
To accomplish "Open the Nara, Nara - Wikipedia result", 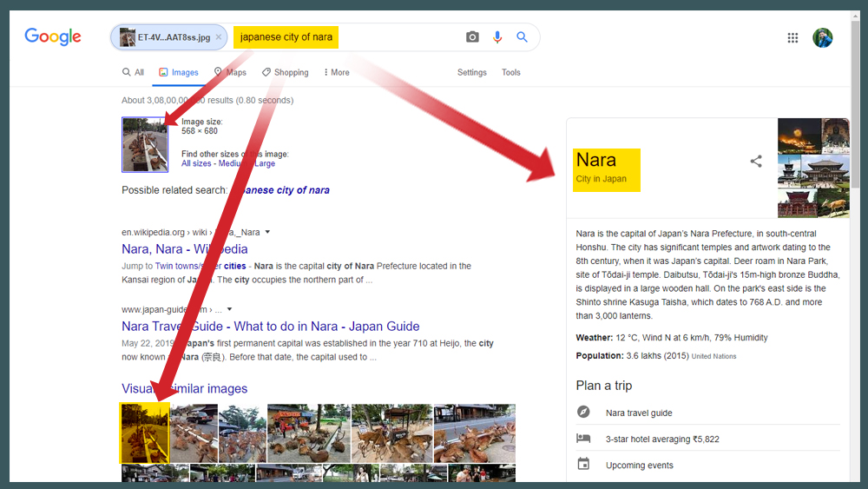I will point(184,249).
